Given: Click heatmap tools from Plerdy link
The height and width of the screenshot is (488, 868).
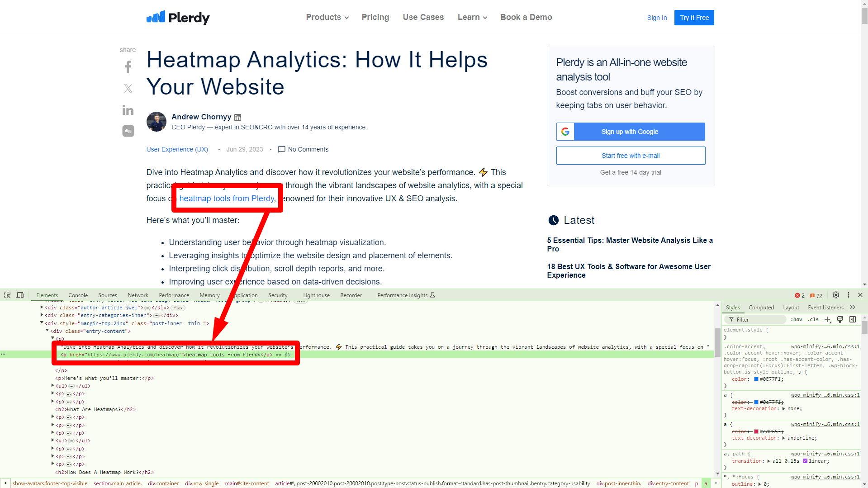Looking at the screenshot, I should (227, 199).
